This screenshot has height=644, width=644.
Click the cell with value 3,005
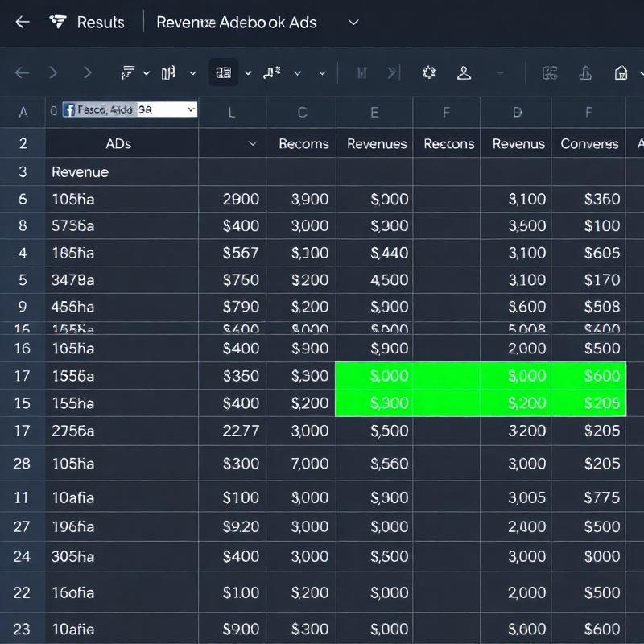[x=516, y=497]
